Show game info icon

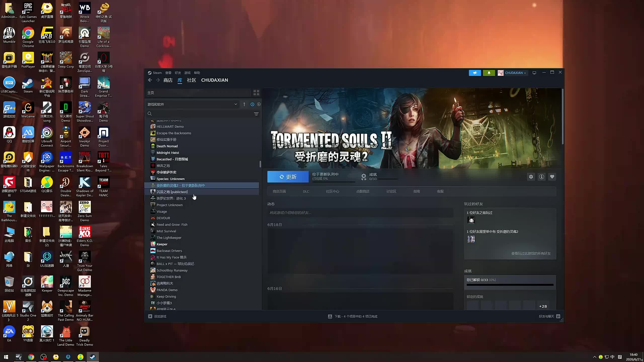541,177
